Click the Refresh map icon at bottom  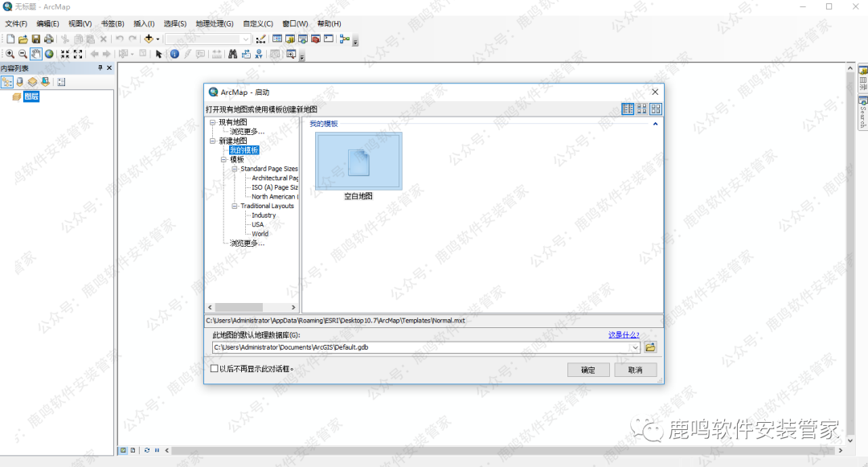click(147, 450)
